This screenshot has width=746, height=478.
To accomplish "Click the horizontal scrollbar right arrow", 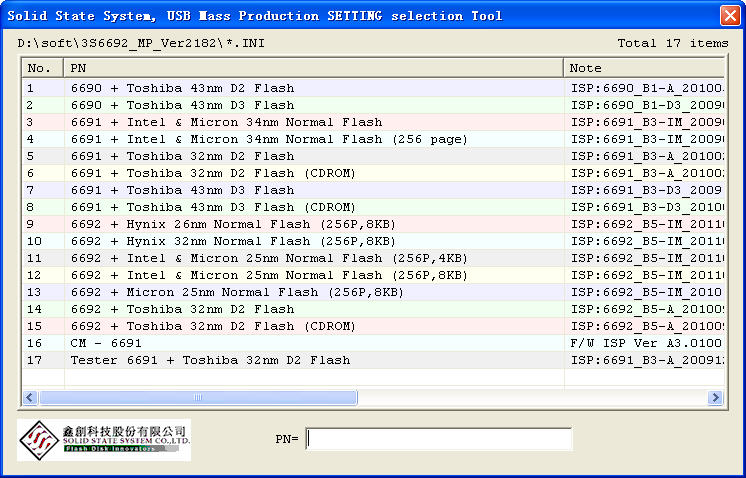I will click(716, 398).
